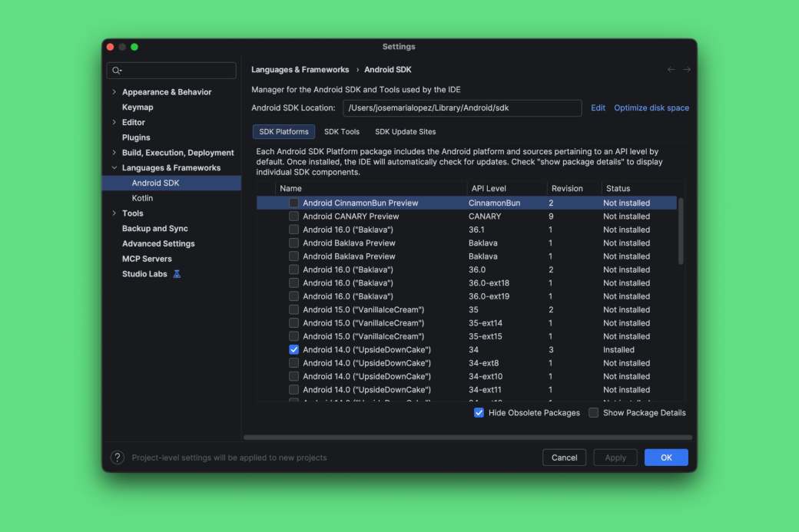Click the Android SDK Location field
Viewport: 799px width, 532px height.
(x=461, y=108)
